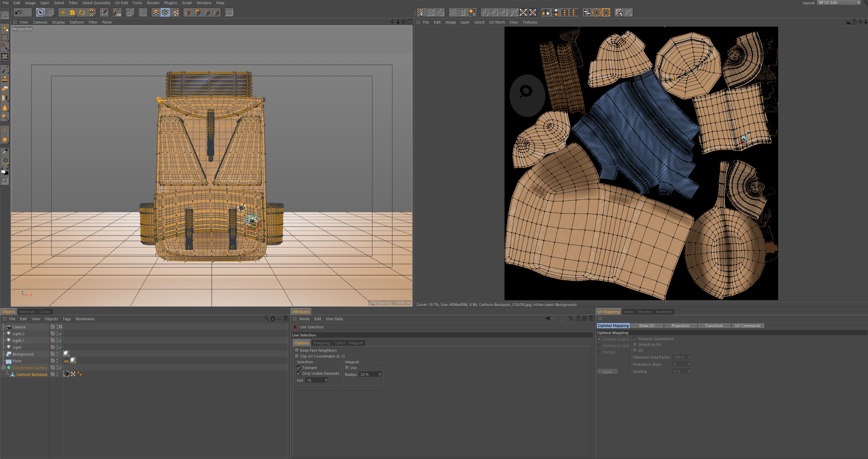Switch to the Relax UV tab
This screenshot has width=868, height=459.
(647, 326)
